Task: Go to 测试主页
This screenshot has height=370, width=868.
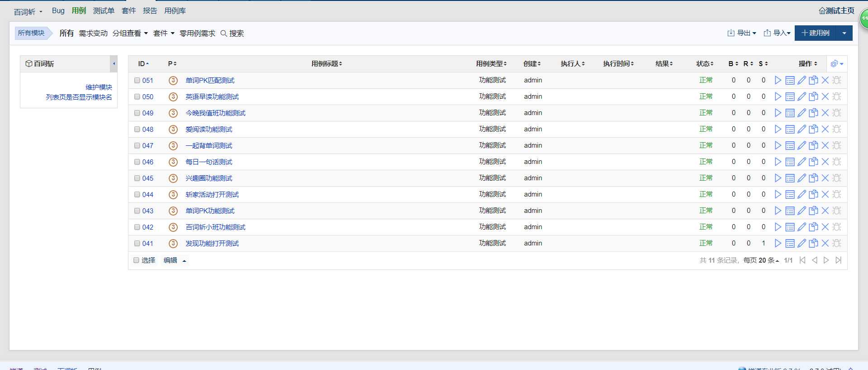Action: pos(836,10)
